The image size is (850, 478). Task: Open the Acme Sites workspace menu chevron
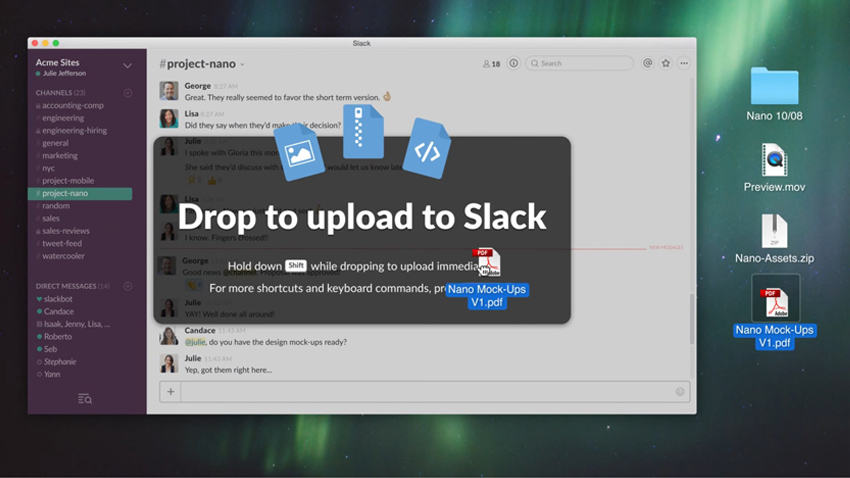click(x=127, y=66)
